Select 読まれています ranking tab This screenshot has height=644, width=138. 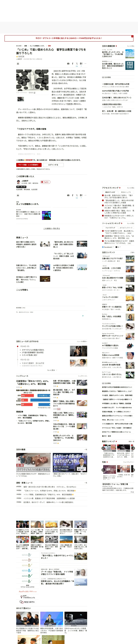pos(110,192)
